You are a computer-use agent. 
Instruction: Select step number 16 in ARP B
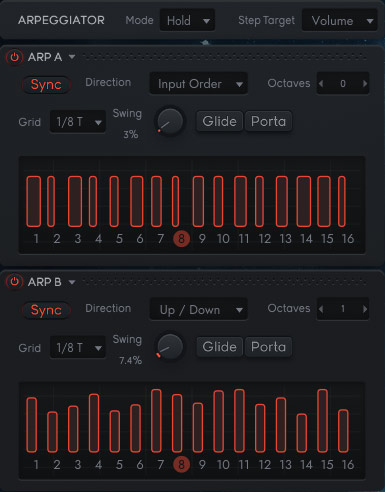coord(348,464)
